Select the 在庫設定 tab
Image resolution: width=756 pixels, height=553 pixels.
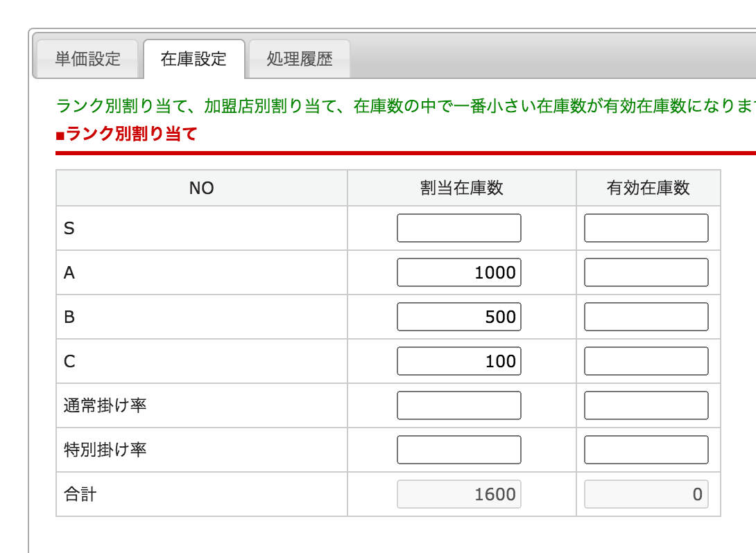(x=194, y=59)
